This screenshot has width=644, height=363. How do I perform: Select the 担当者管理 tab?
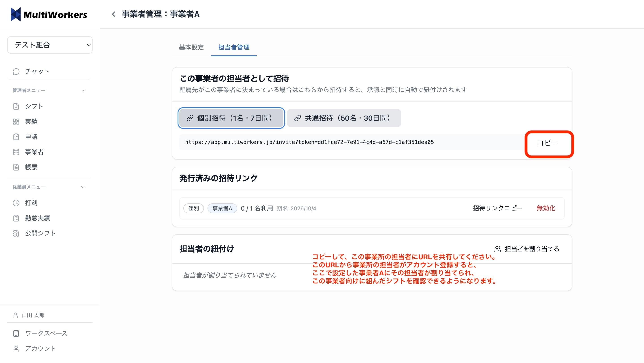pyautogui.click(x=234, y=47)
